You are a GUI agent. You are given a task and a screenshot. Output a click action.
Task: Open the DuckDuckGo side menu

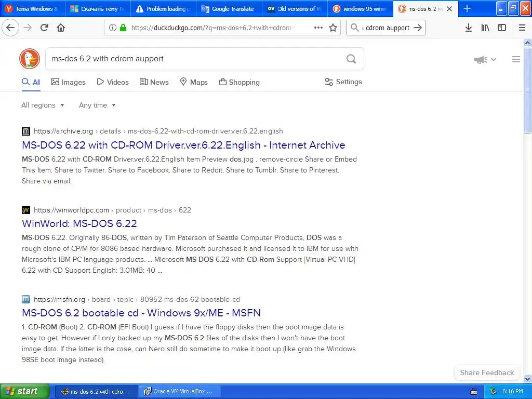point(516,59)
